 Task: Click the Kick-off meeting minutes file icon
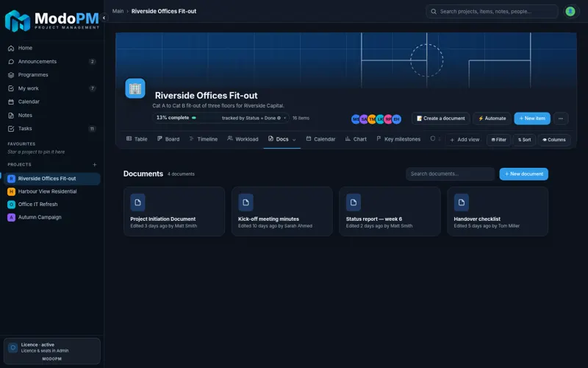(x=245, y=202)
